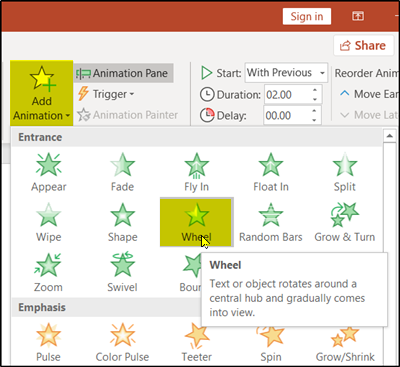This screenshot has height=367, width=400.
Task: Choose the Fade entrance effect
Action: (x=122, y=172)
